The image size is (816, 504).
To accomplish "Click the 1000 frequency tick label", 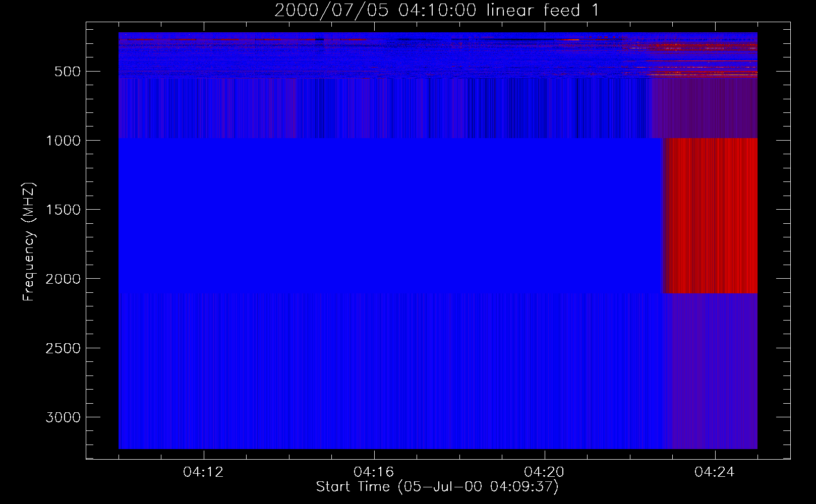I will (x=63, y=141).
